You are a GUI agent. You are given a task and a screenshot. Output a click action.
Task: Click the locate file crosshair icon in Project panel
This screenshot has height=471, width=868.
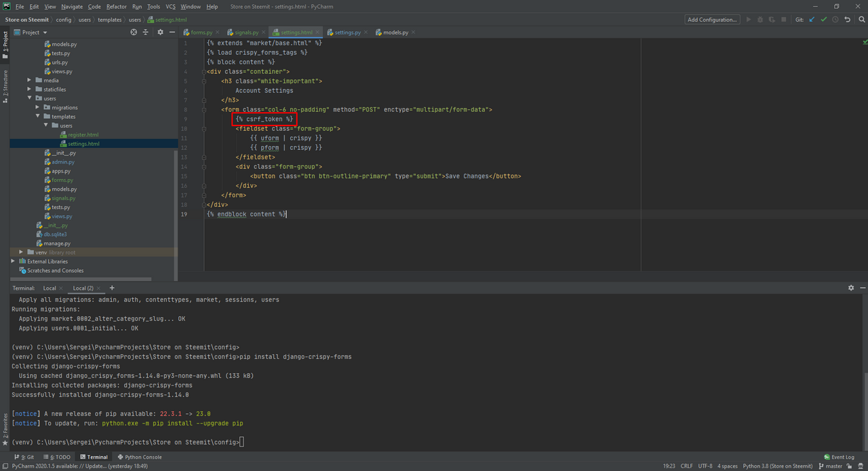[134, 32]
